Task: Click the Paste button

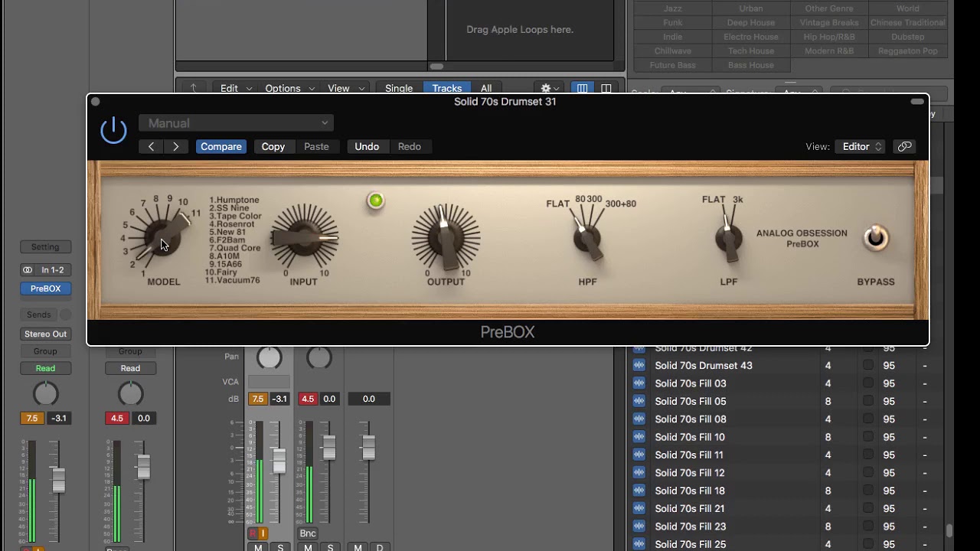Action: coord(316,146)
